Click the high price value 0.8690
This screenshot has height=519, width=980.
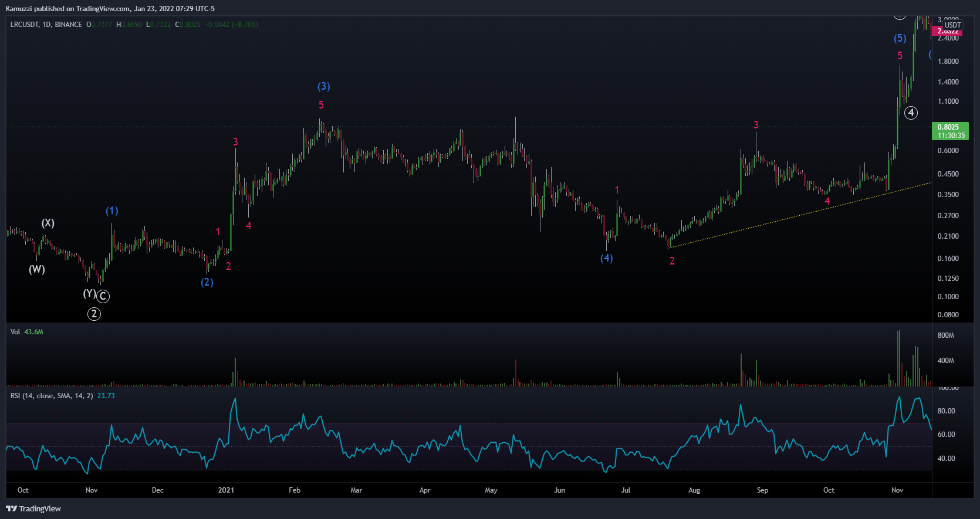point(131,25)
